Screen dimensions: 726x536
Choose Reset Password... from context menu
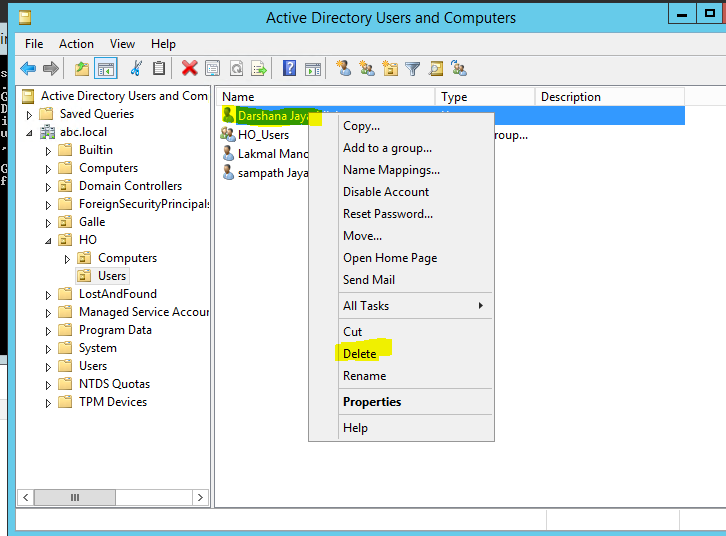[x=415, y=214]
